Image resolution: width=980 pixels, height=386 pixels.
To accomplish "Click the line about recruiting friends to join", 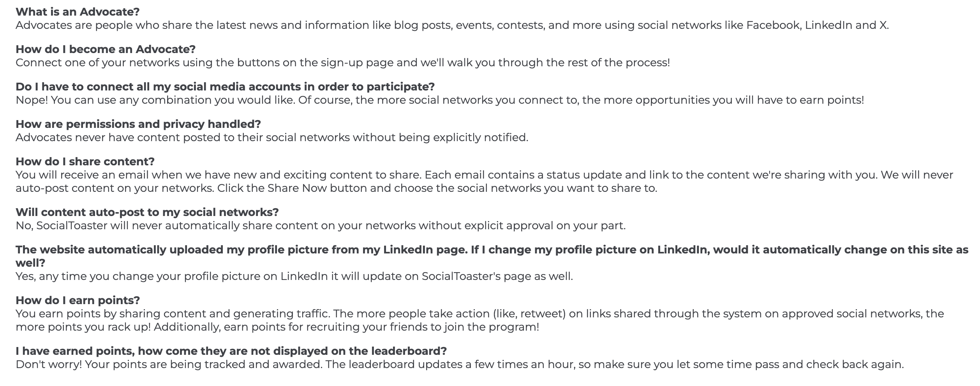I will (277, 327).
